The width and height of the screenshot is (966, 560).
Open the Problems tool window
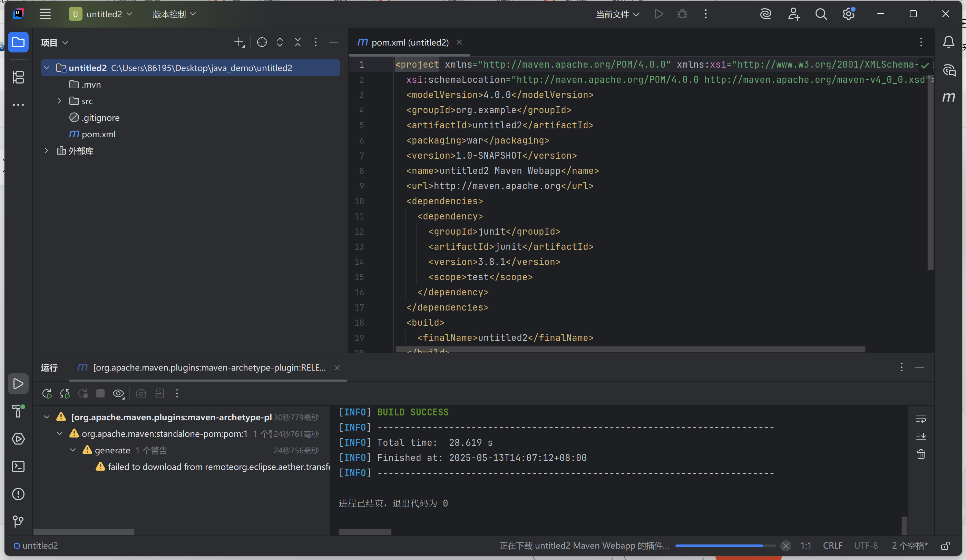pyautogui.click(x=18, y=494)
